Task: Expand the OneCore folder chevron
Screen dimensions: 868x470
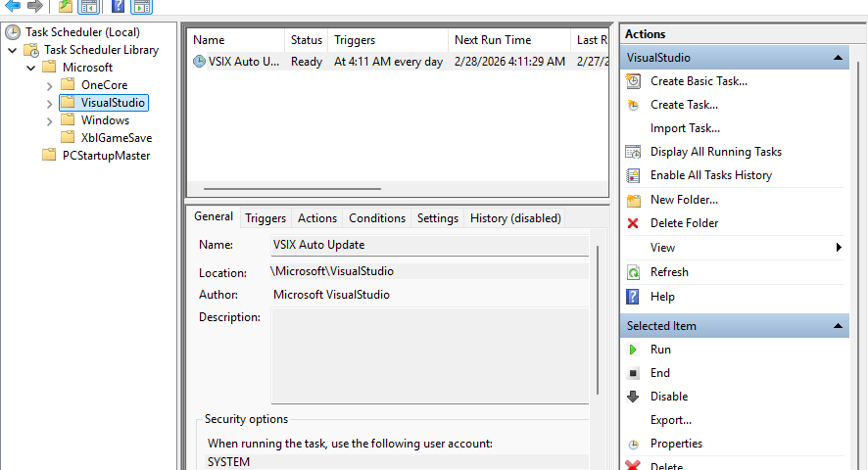Action: (49, 86)
